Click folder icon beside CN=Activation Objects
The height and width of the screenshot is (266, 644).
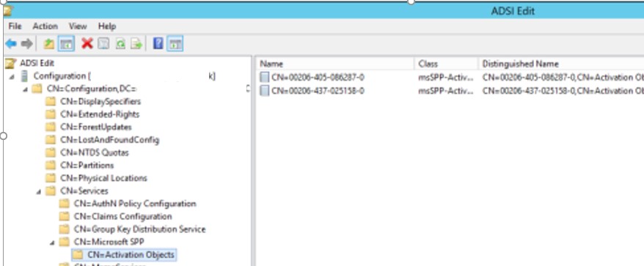[78, 254]
